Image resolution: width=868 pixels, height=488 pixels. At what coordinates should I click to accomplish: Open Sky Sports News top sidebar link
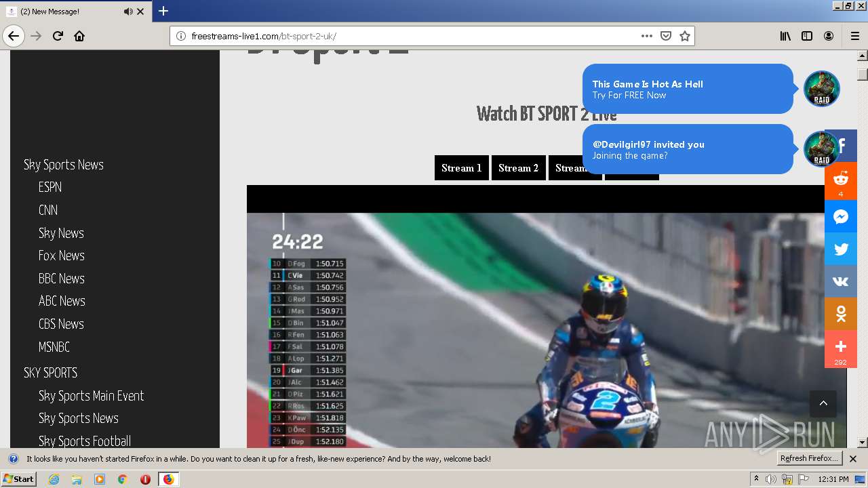click(64, 165)
